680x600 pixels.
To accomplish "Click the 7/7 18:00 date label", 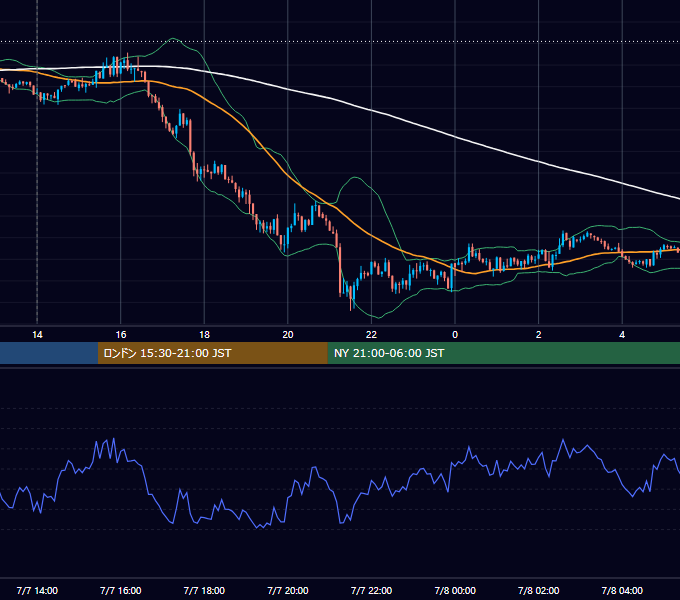I will point(204,590).
